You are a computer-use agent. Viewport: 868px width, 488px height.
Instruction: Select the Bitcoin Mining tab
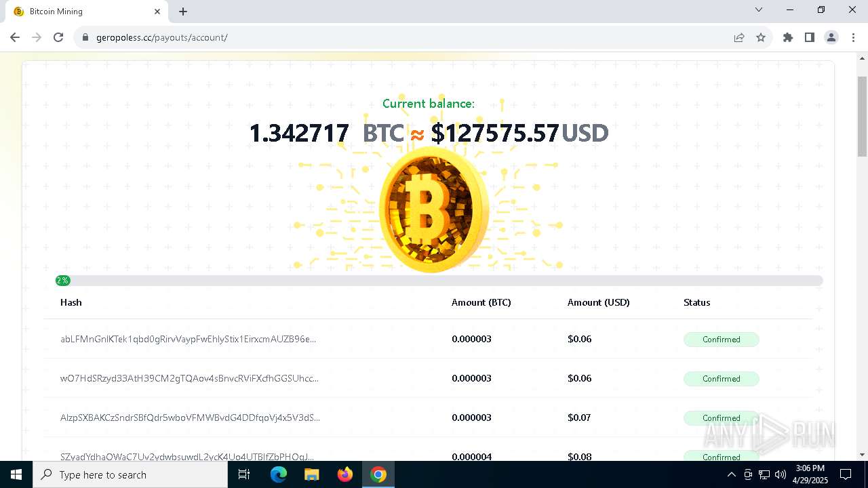pos(87,12)
